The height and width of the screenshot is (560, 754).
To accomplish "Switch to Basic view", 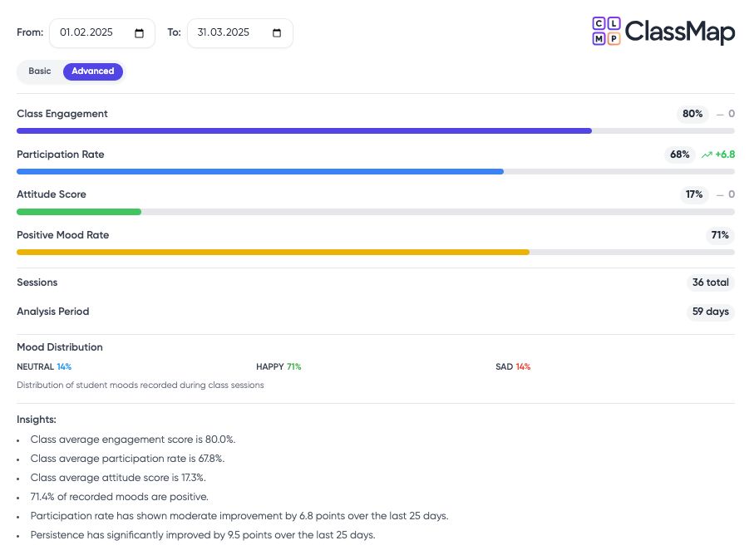I will (x=39, y=71).
